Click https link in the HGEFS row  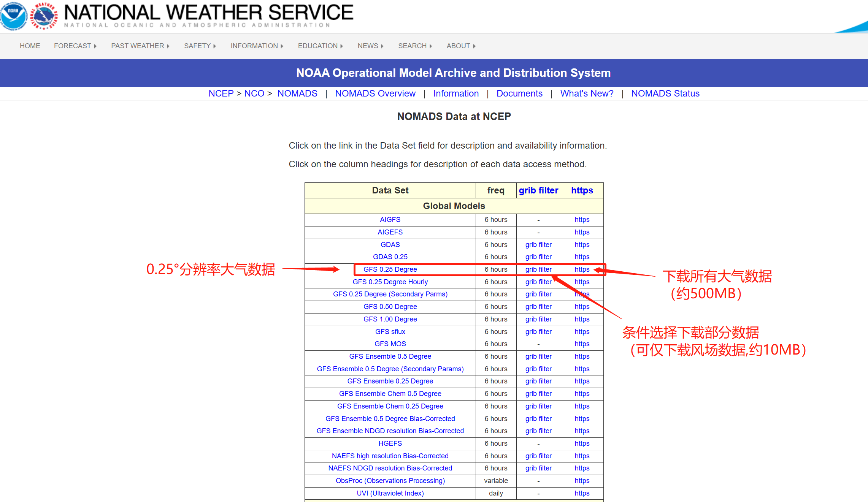(582, 443)
